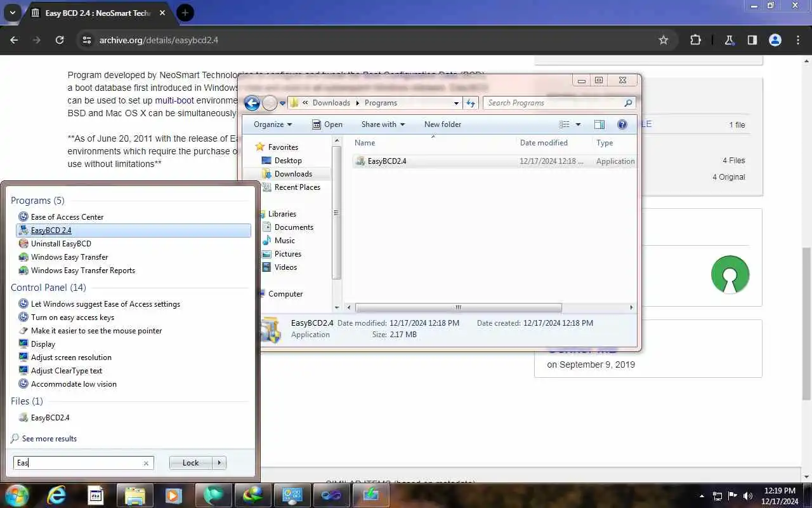The image size is (812, 508).
Task: Click Open in the Explorer toolbar
Action: coord(327,124)
